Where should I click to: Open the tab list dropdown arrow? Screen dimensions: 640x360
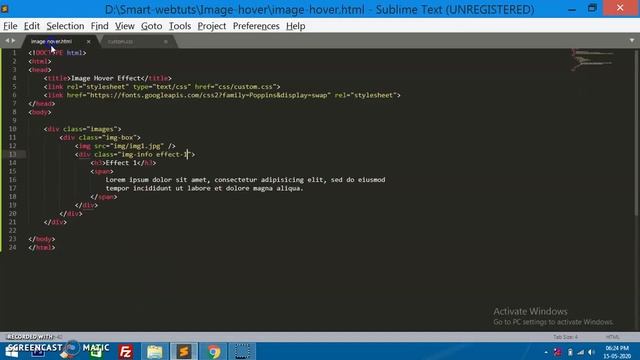click(x=631, y=41)
